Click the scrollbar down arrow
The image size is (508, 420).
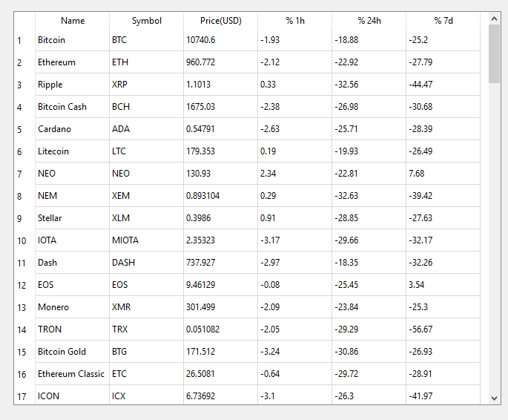(x=494, y=398)
